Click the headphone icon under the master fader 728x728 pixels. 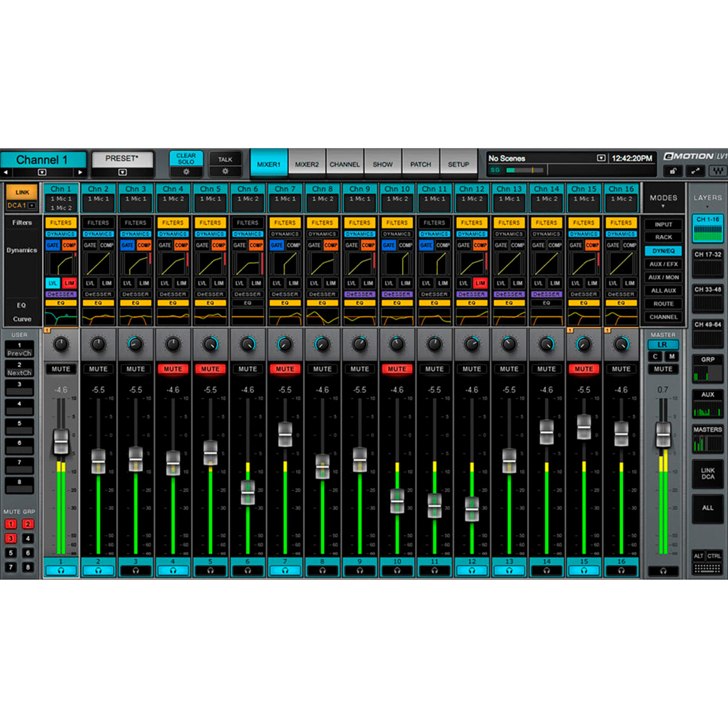point(663,571)
